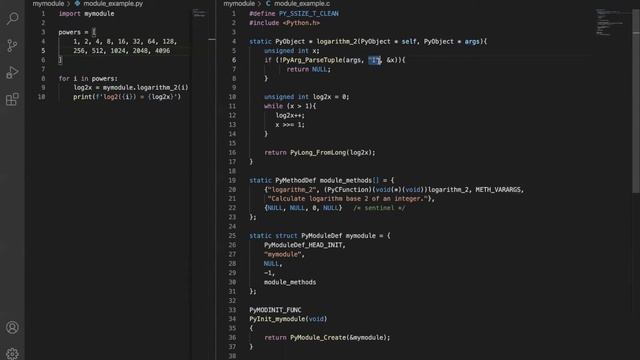Click '-1,' on line 29
The image size is (640, 360).
(x=269, y=273)
